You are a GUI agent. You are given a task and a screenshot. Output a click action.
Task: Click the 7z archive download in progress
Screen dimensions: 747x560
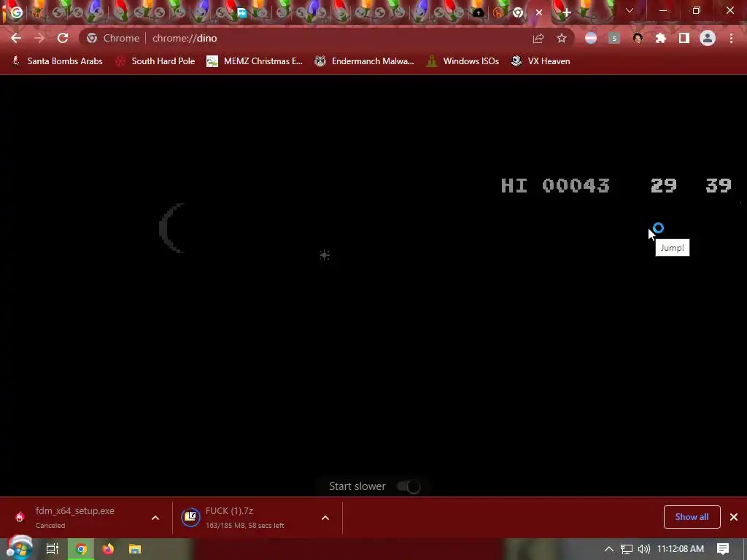coord(245,517)
